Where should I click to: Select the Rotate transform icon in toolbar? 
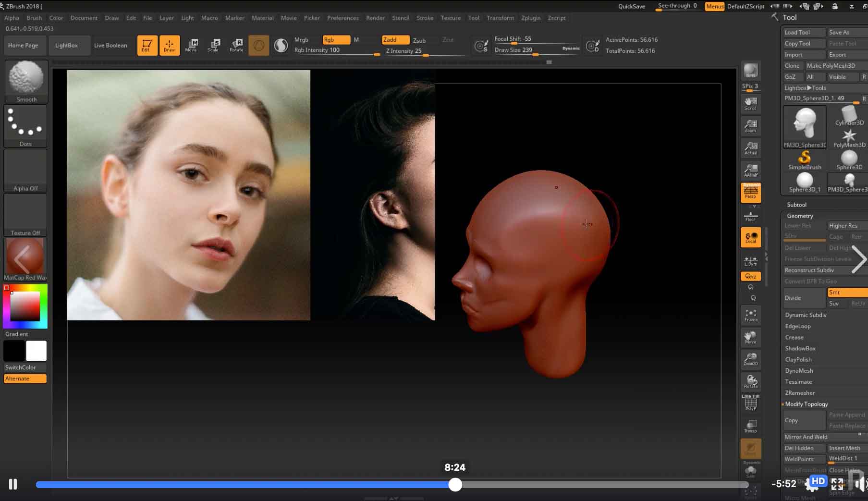(x=236, y=45)
